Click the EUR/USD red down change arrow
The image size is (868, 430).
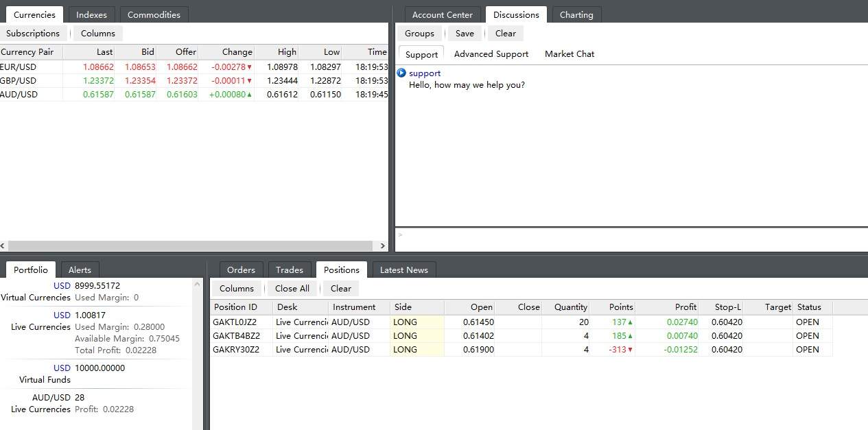pyautogui.click(x=249, y=67)
